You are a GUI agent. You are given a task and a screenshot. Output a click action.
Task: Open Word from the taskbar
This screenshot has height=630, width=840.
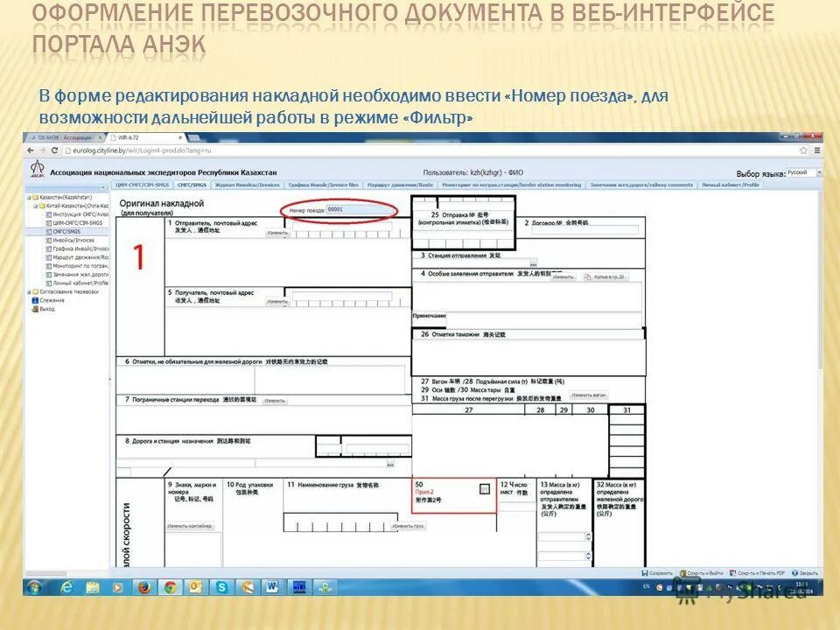click(273, 588)
